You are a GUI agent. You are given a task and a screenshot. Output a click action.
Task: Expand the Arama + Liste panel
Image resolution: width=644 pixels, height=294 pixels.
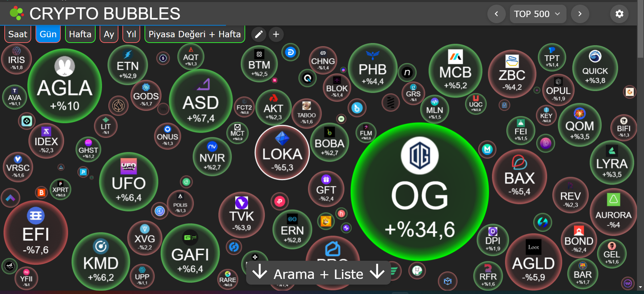click(x=318, y=274)
